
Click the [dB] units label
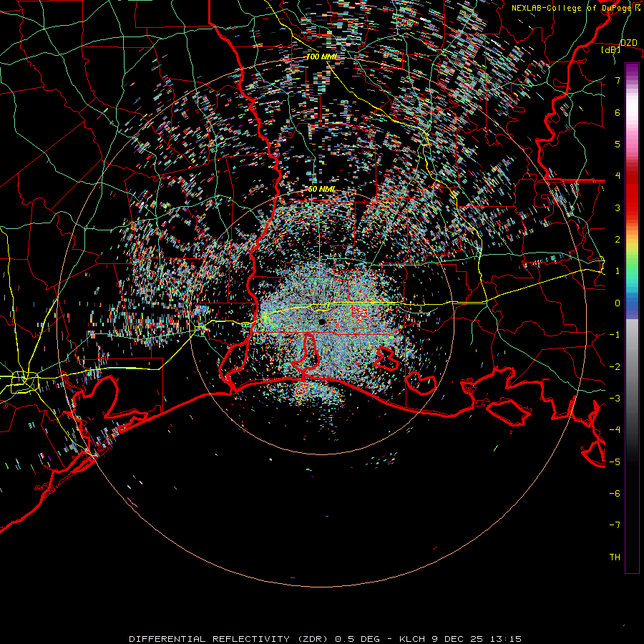tap(610, 50)
